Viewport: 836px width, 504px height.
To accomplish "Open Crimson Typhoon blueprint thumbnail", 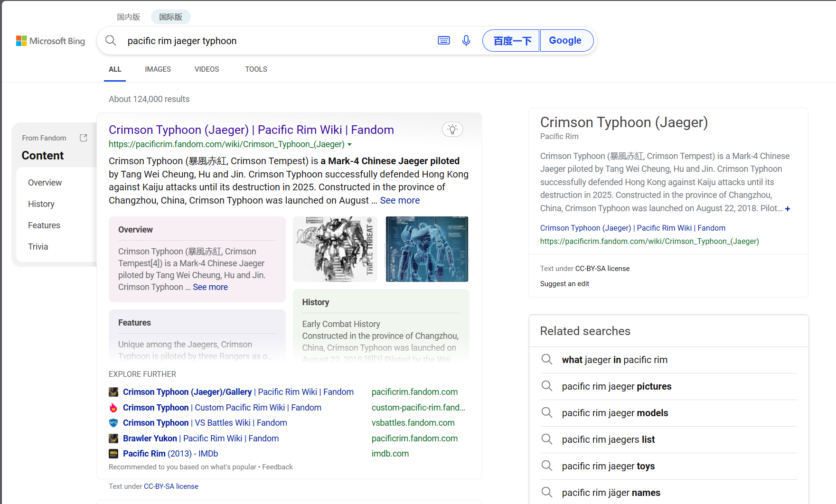I will click(426, 249).
